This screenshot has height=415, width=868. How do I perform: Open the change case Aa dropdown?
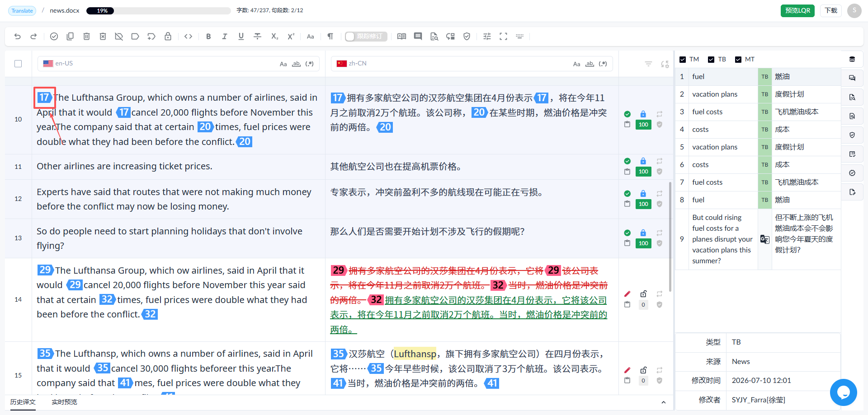click(x=311, y=37)
